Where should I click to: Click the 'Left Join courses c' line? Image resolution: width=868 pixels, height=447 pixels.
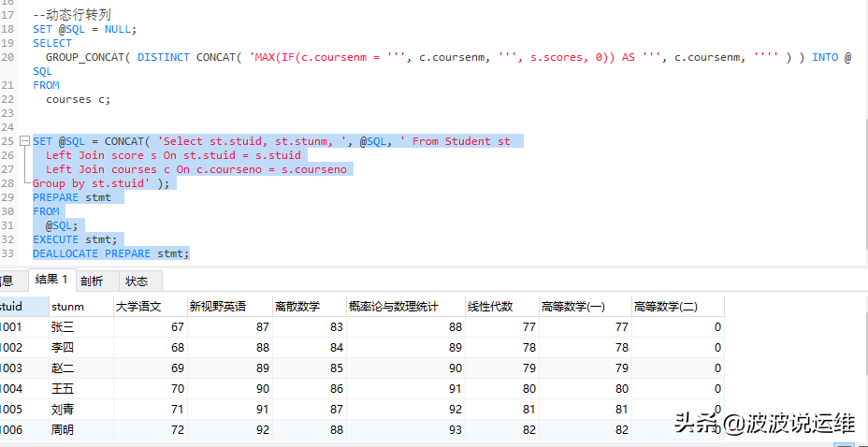click(196, 169)
